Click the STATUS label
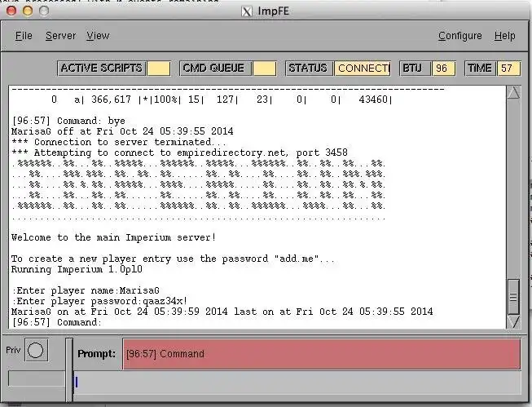The image size is (532, 407). [x=309, y=68]
